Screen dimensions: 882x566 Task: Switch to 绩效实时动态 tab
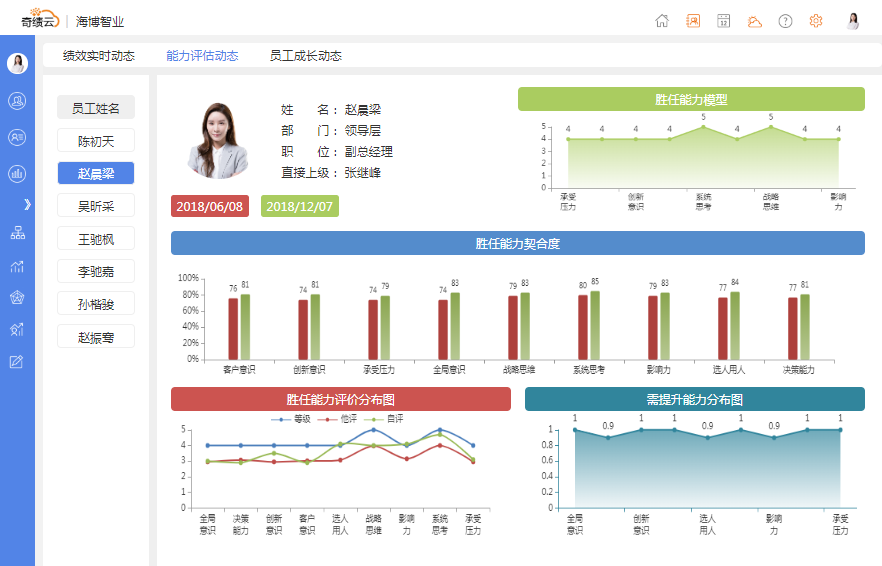point(98,56)
